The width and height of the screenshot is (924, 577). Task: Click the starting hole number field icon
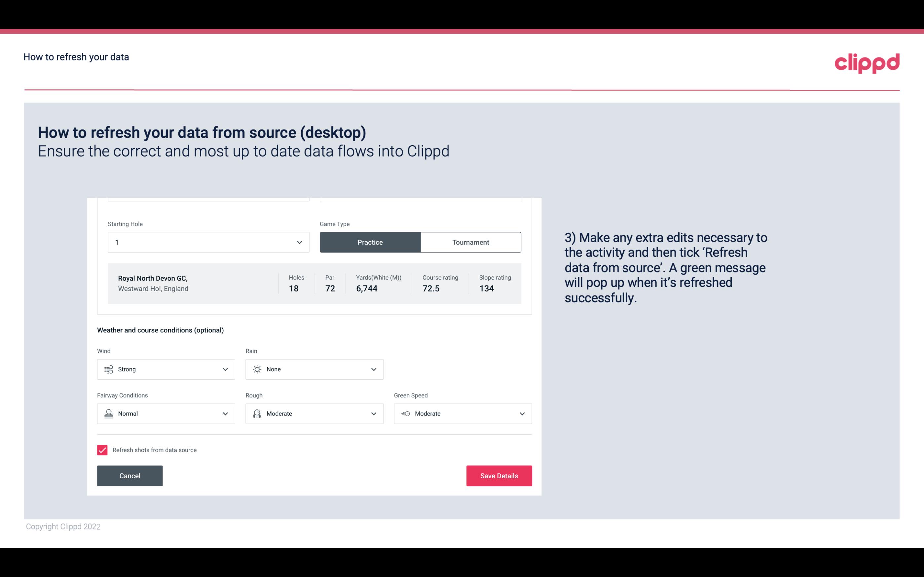click(299, 242)
